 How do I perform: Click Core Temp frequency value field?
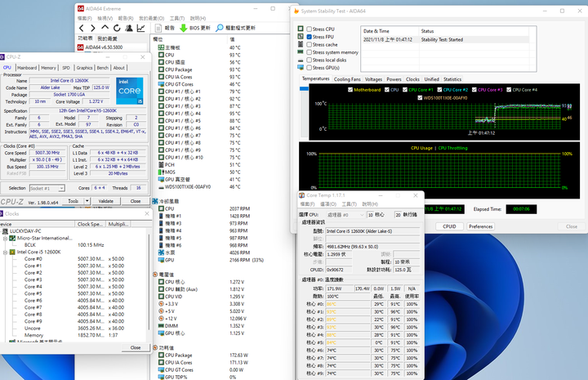click(372, 247)
